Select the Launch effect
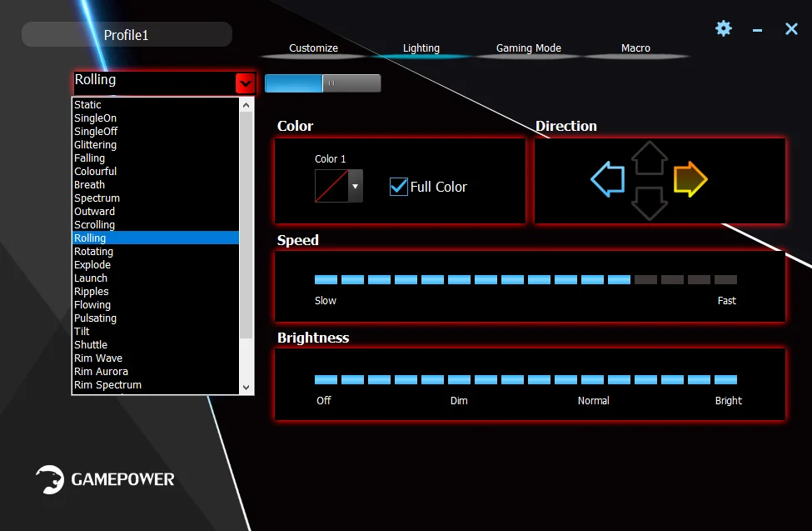Screen dimensions: 812x531 tap(156, 278)
